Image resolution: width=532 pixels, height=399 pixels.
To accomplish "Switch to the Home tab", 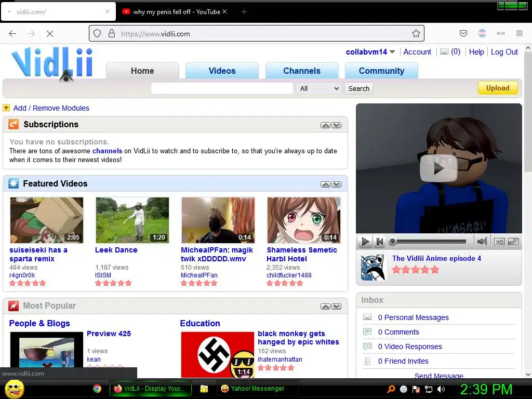I will pos(142,71).
